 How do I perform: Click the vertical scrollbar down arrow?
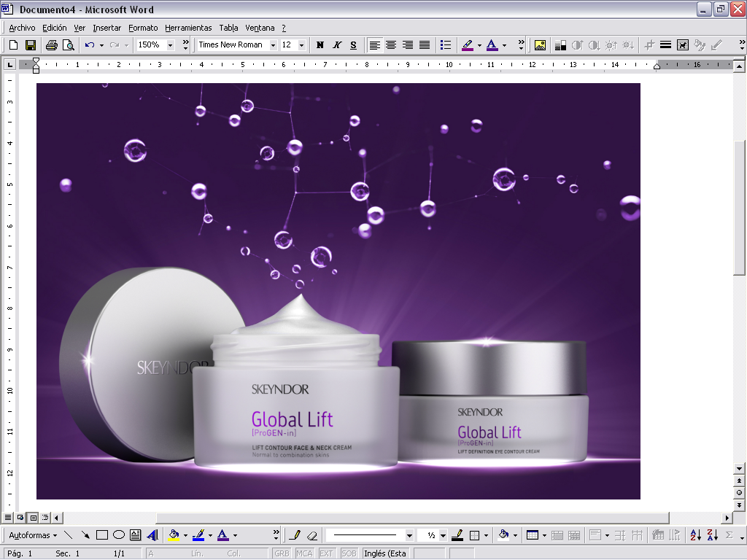pyautogui.click(x=739, y=469)
